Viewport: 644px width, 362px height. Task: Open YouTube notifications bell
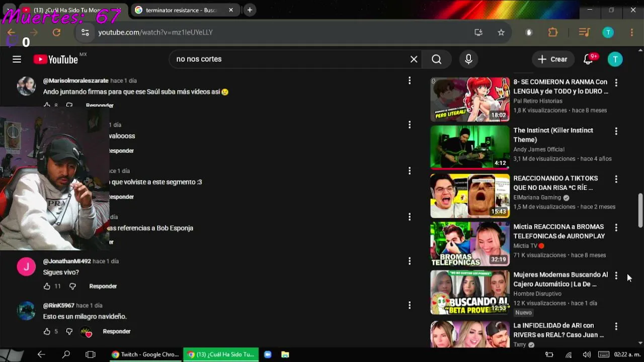coord(588,59)
